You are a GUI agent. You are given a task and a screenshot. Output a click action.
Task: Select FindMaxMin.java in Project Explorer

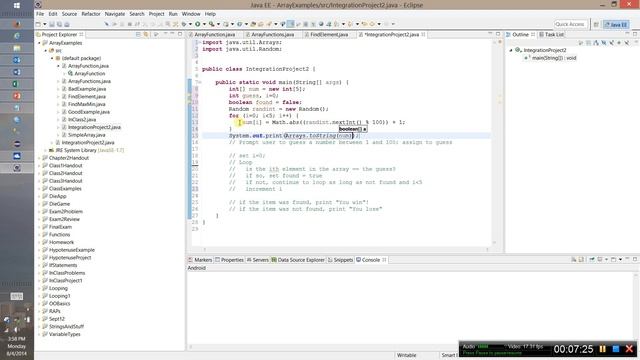(87, 104)
